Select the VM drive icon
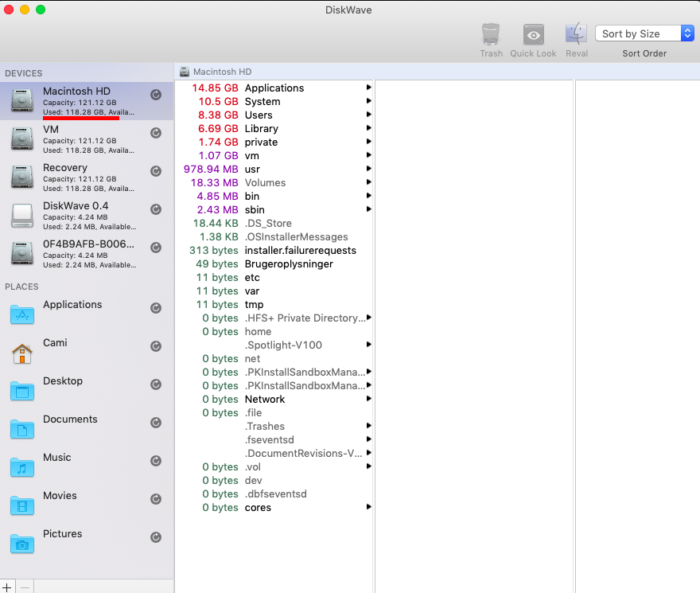The height and width of the screenshot is (593, 700). coord(22,138)
